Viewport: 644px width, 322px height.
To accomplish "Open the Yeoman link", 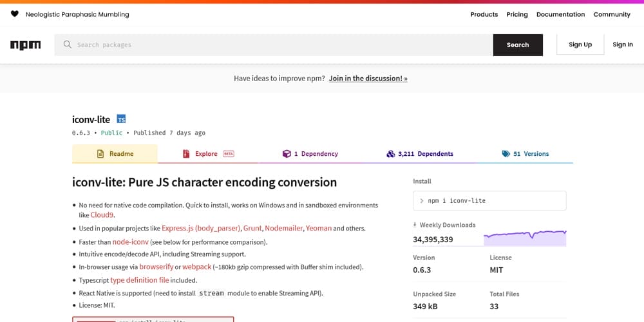I will pos(319,228).
